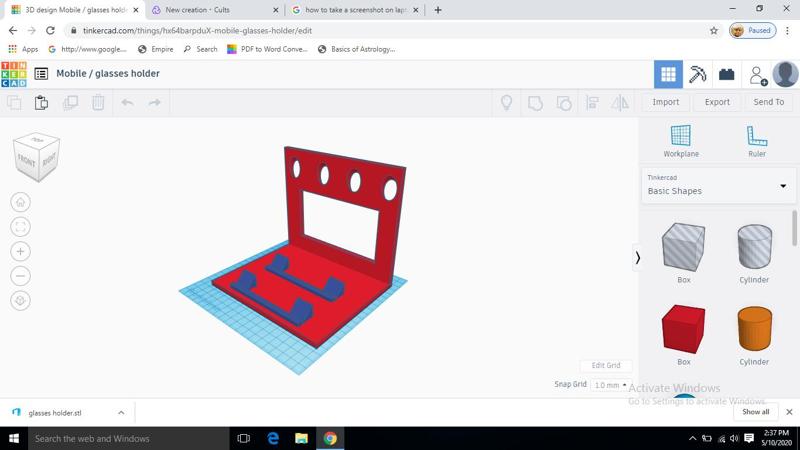This screenshot has width=800, height=450.
Task: Open File Explorer from the taskbar
Action: click(302, 438)
